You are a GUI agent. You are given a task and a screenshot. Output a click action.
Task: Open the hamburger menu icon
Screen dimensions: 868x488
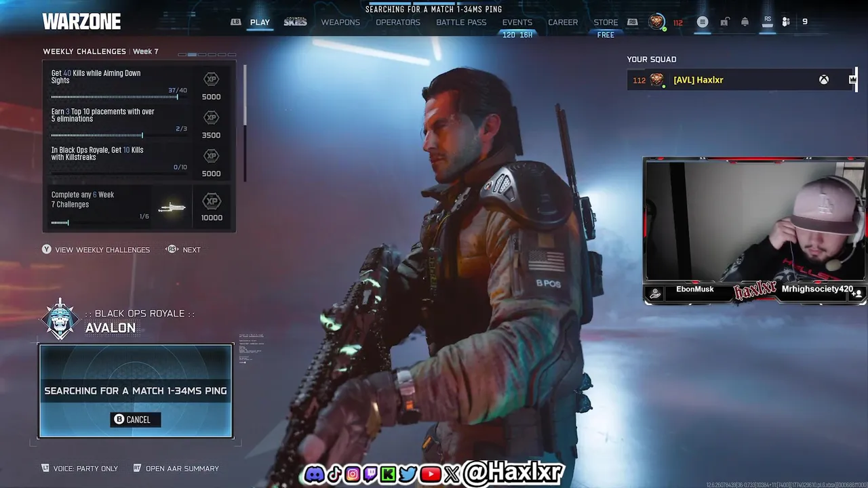(703, 22)
